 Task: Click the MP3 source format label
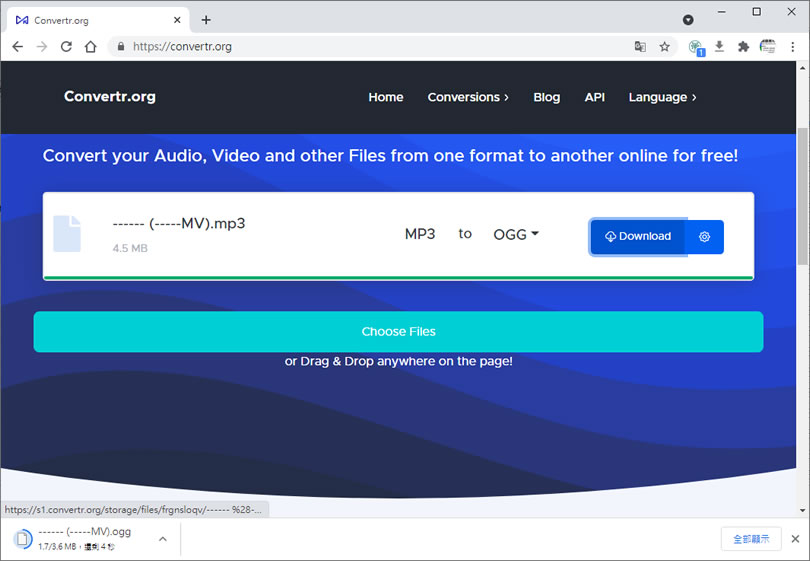pos(419,235)
